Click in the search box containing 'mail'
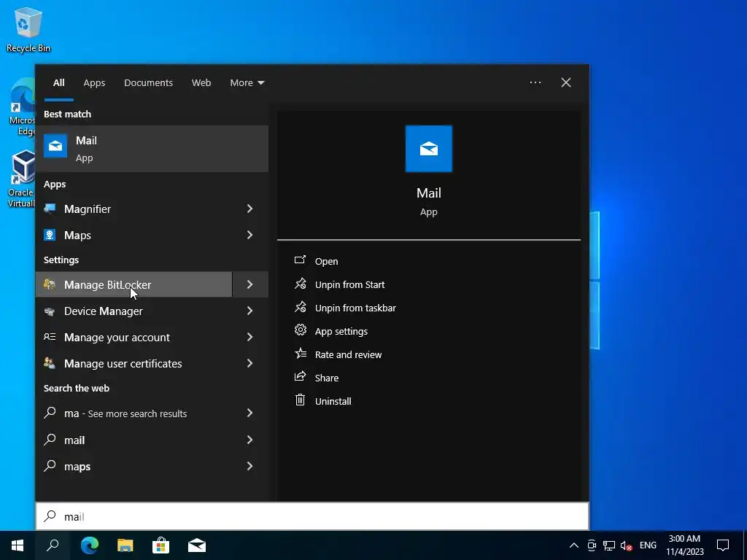The width and height of the screenshot is (747, 560). (x=312, y=516)
